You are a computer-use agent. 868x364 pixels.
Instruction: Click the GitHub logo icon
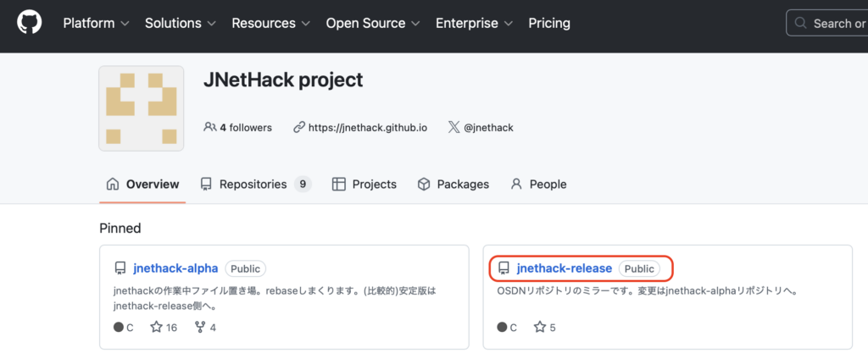[x=30, y=23]
